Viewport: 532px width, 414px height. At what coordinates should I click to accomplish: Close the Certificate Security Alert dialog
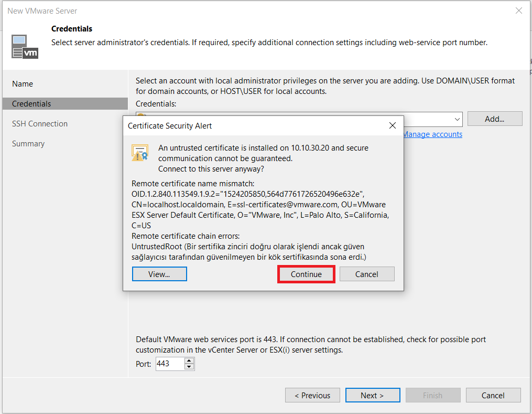point(393,125)
